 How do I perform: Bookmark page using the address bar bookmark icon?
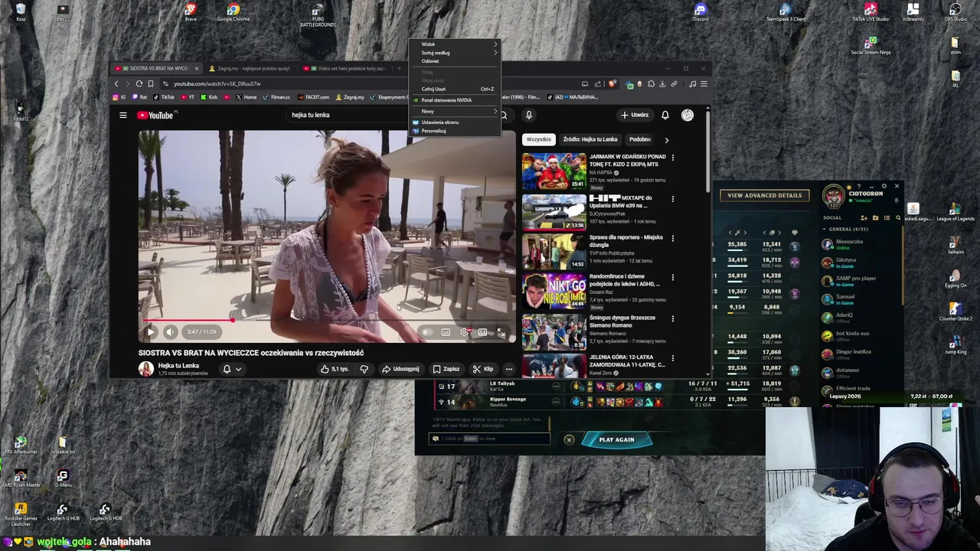151,83
